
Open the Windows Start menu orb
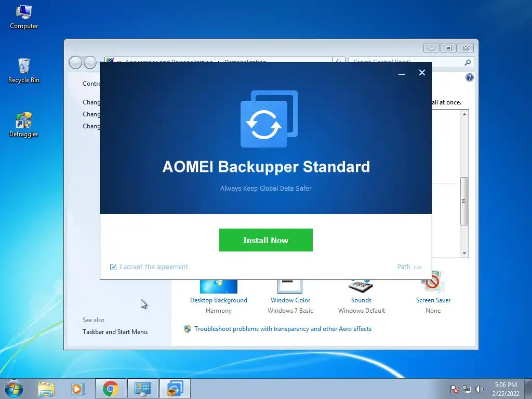14,389
